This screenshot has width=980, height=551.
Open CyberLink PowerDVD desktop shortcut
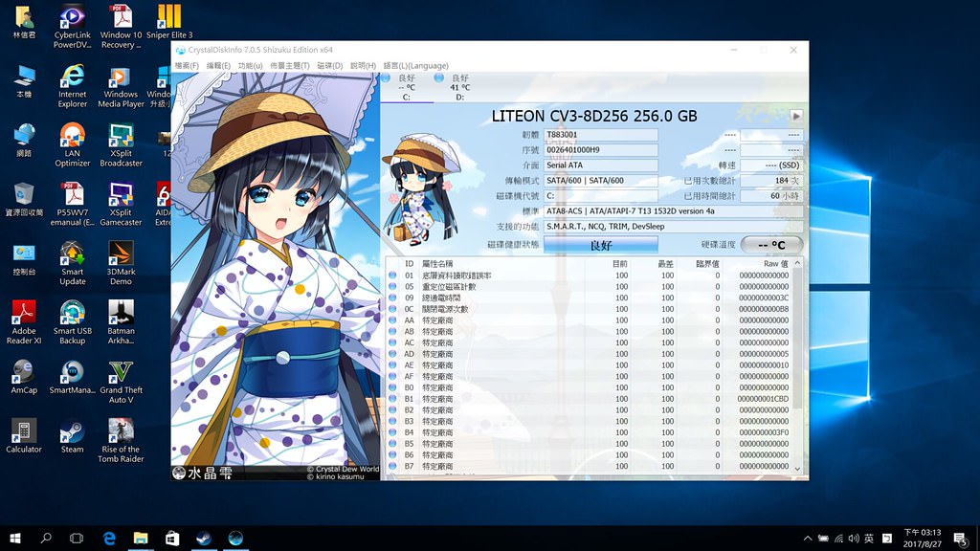point(73,26)
